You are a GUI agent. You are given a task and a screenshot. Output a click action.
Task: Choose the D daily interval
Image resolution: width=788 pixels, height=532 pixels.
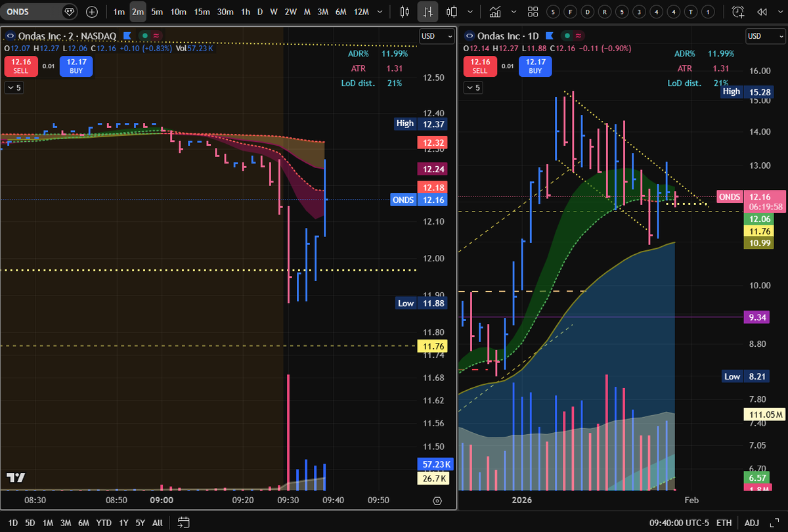click(x=260, y=12)
